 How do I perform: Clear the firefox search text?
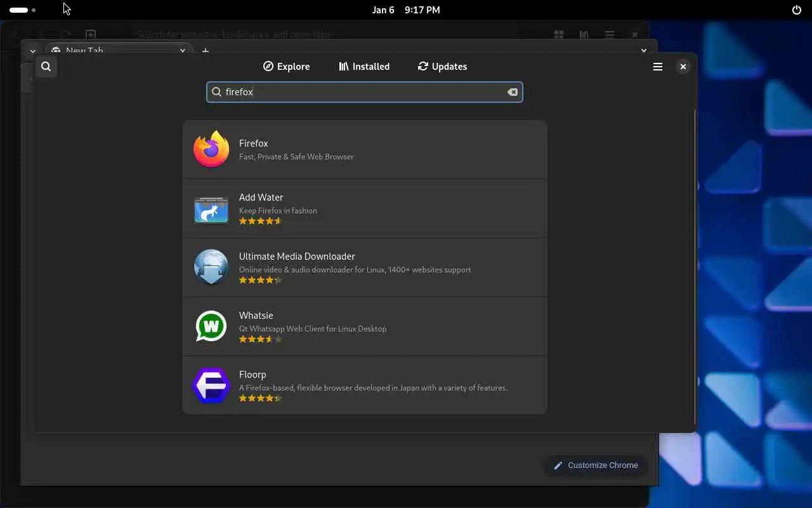[513, 92]
